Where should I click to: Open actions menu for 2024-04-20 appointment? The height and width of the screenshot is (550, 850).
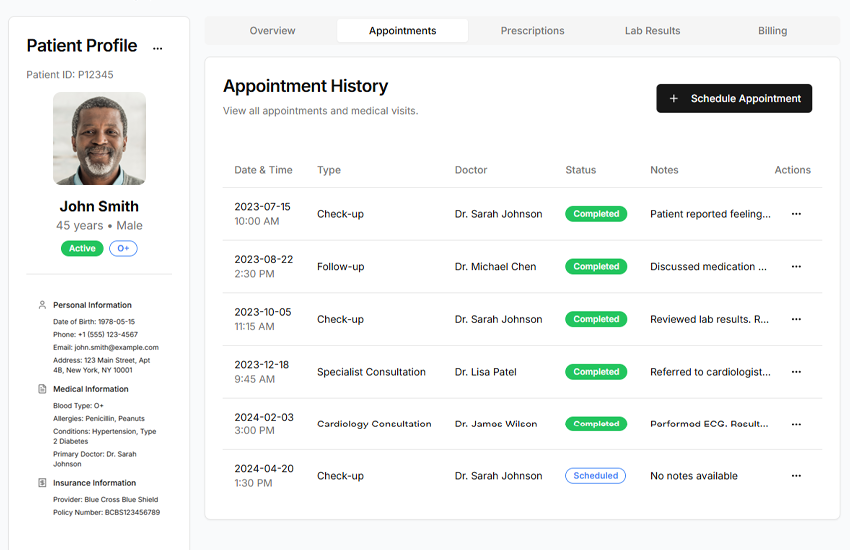pyautogui.click(x=796, y=476)
